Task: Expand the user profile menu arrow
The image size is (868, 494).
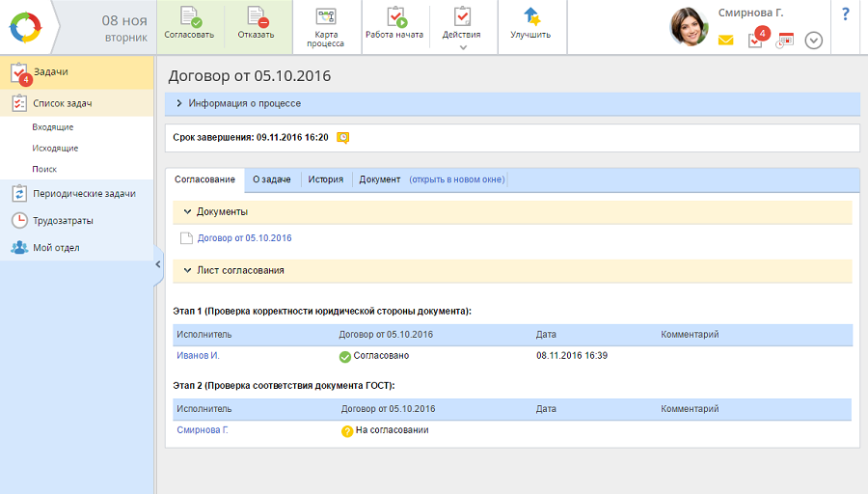Action: pos(813,41)
